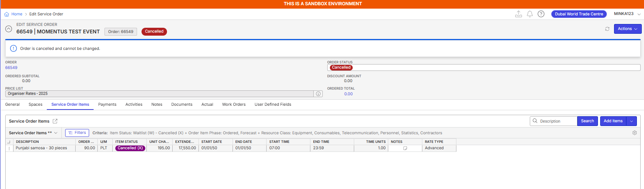
Task: Open the Actions dropdown button
Action: [x=628, y=29]
